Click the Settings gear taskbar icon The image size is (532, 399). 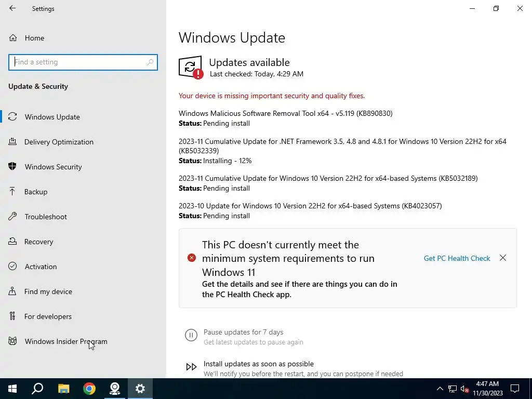tap(140, 389)
